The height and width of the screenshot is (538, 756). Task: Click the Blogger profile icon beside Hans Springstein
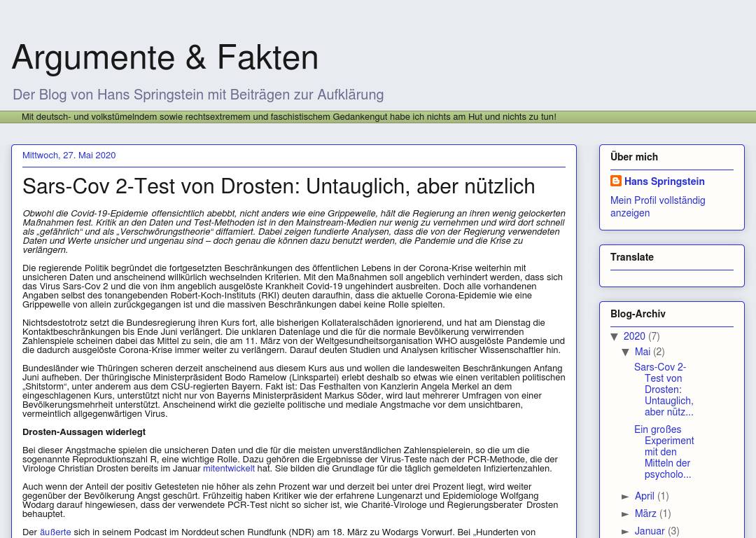616,181
